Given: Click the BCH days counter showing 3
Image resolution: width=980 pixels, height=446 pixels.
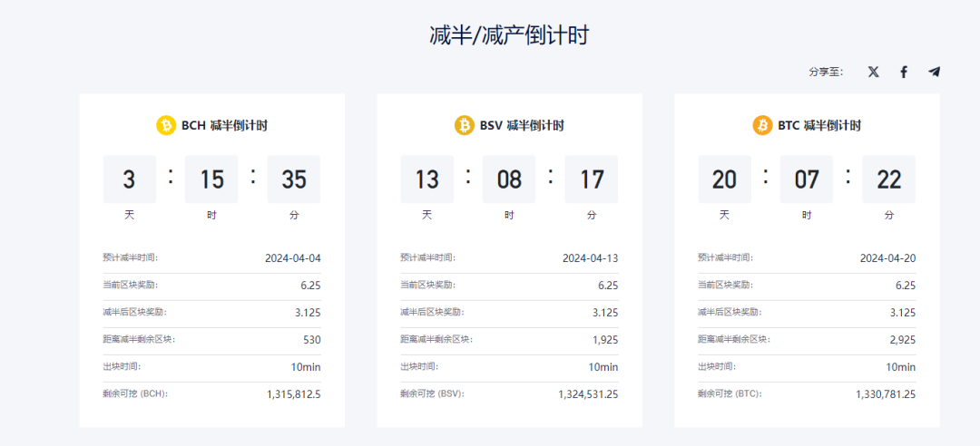Looking at the screenshot, I should coord(130,179).
